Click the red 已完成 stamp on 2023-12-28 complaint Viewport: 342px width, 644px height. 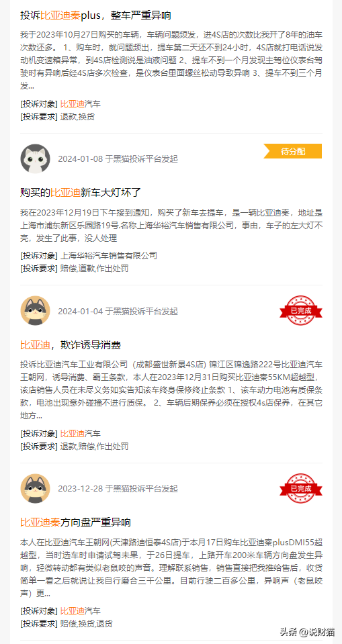pyautogui.click(x=301, y=488)
